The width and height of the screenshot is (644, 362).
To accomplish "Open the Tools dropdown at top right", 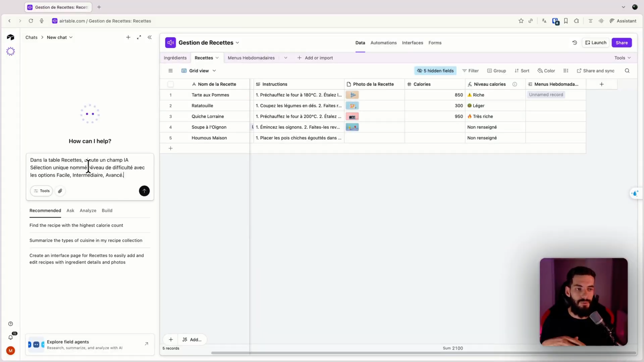I will (622, 58).
